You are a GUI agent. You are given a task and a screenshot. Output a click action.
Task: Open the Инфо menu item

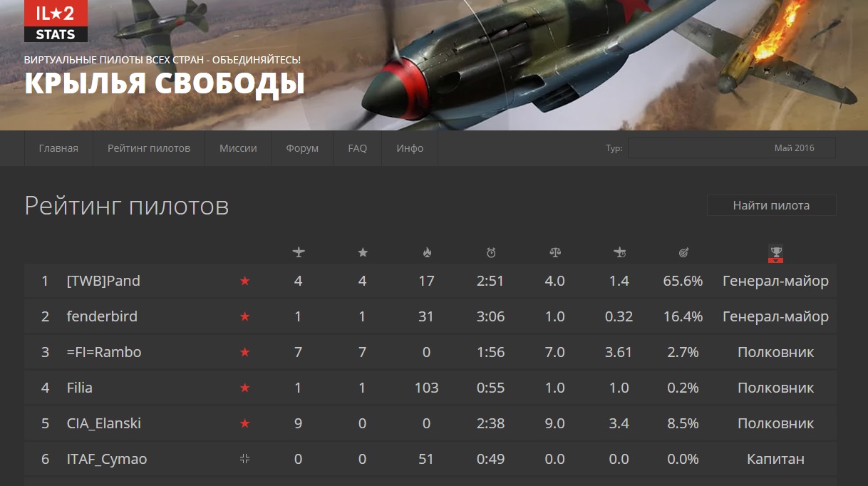[x=410, y=148]
